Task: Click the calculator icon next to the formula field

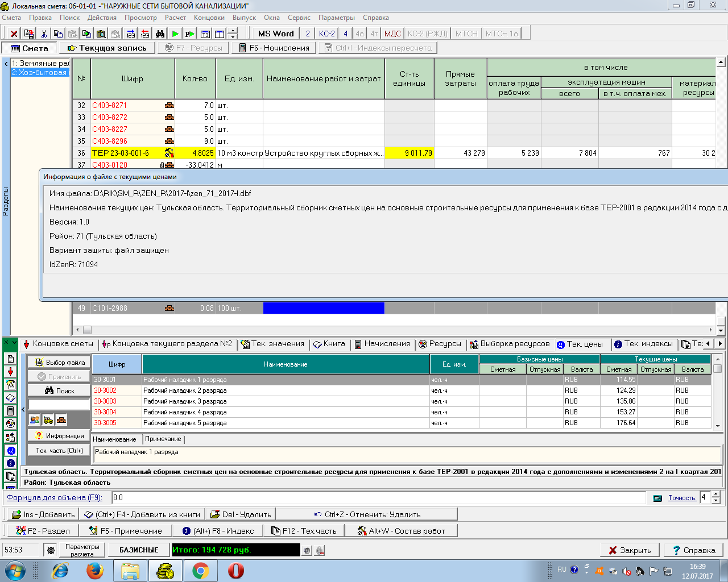Action: click(x=657, y=498)
